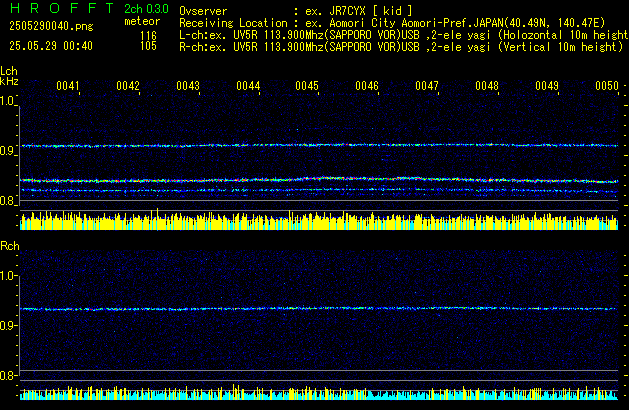Viewport: 629px width, 410px height.
Task: Click the cyan Rch signal level bar graph
Action: (x=319, y=393)
